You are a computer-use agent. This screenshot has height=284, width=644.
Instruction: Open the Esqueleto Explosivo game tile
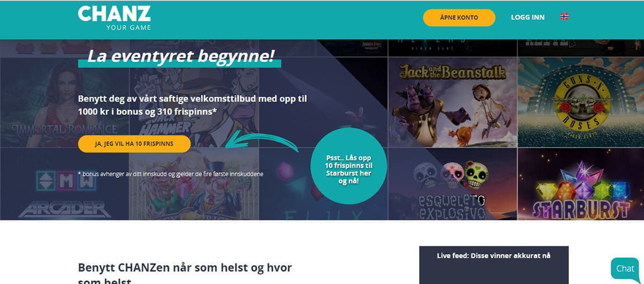point(452,184)
